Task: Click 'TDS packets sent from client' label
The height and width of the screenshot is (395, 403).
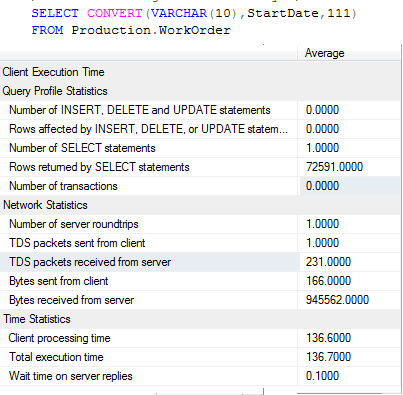Action: click(x=77, y=243)
